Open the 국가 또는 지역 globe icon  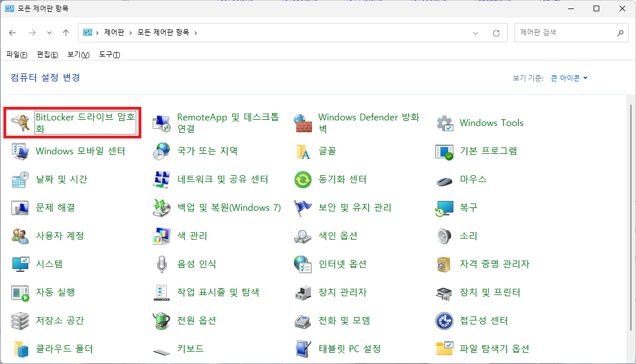162,151
